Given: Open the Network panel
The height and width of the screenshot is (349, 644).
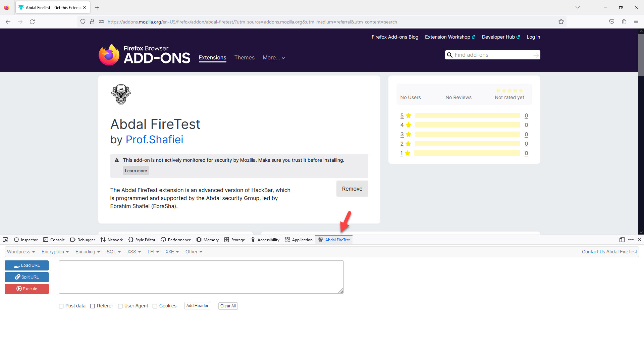Looking at the screenshot, I should tap(112, 240).
